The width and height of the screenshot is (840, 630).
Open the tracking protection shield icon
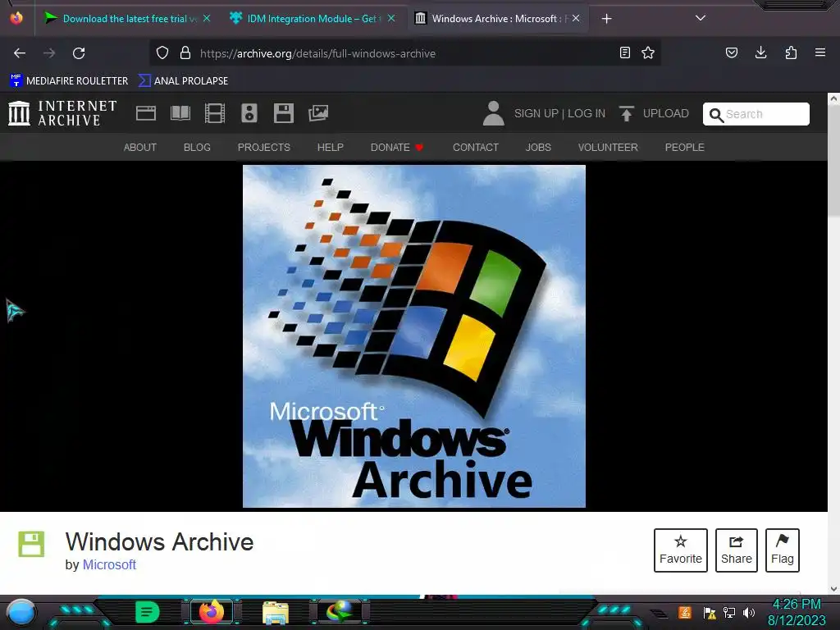pos(162,52)
